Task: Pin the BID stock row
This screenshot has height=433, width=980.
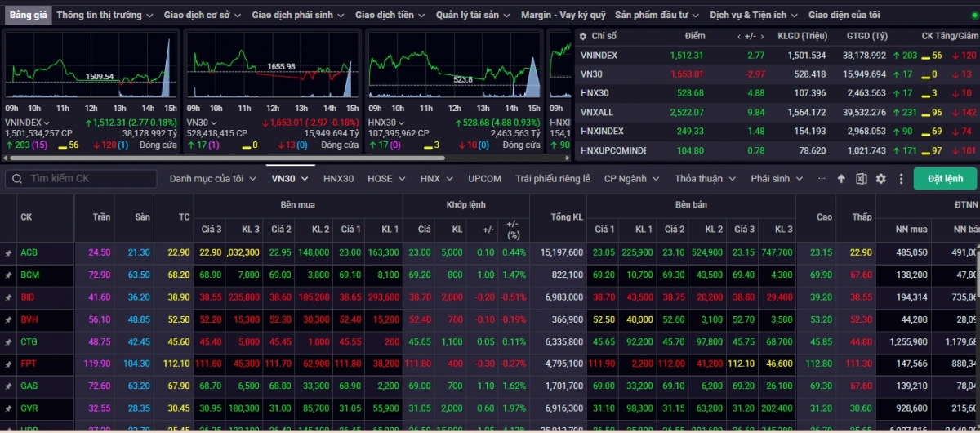Action: click(8, 298)
